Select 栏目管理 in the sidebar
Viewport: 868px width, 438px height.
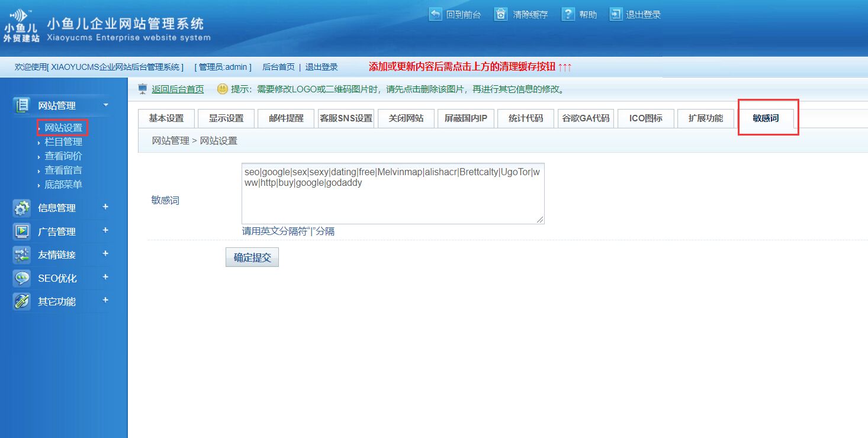pos(63,142)
